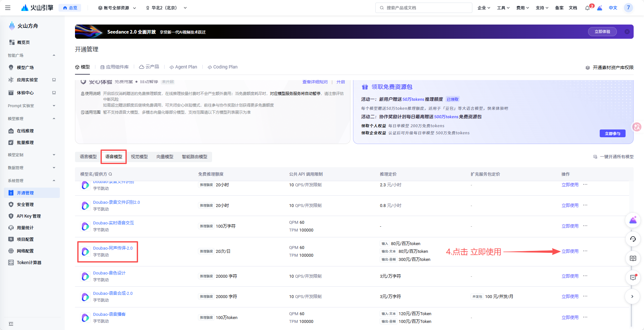Open the 企业 dropdown menu
Viewport: 644px width, 330px height.
coord(484,8)
